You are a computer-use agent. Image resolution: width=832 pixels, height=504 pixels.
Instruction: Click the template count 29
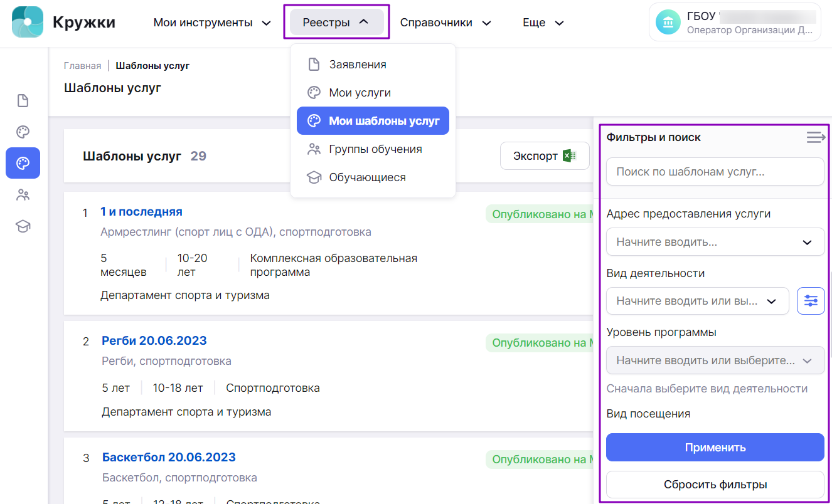click(x=198, y=156)
